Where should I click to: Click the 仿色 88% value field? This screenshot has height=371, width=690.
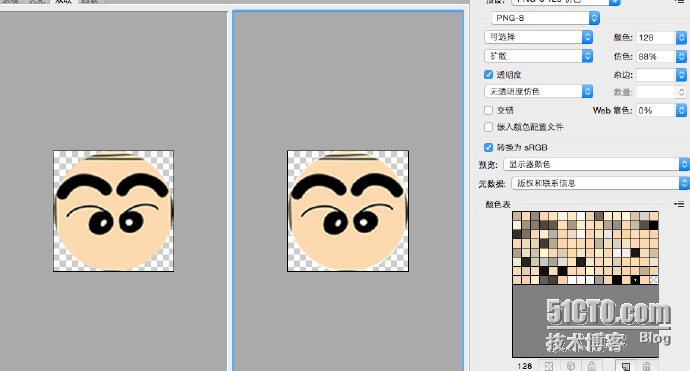click(656, 56)
